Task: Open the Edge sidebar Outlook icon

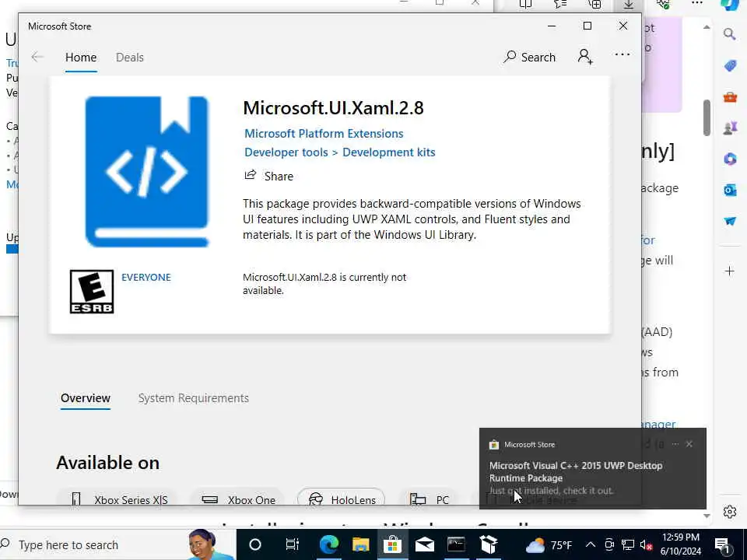Action: [x=730, y=190]
